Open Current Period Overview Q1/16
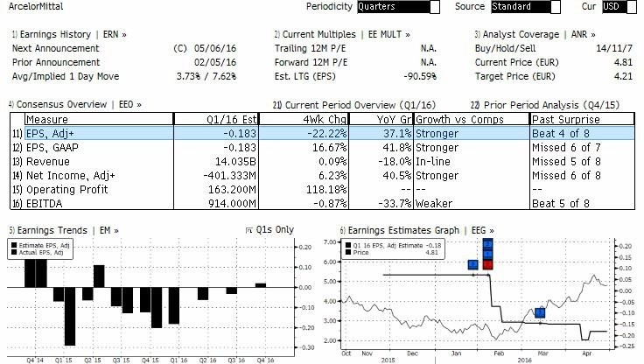This screenshot has width=644, height=364. [x=354, y=105]
